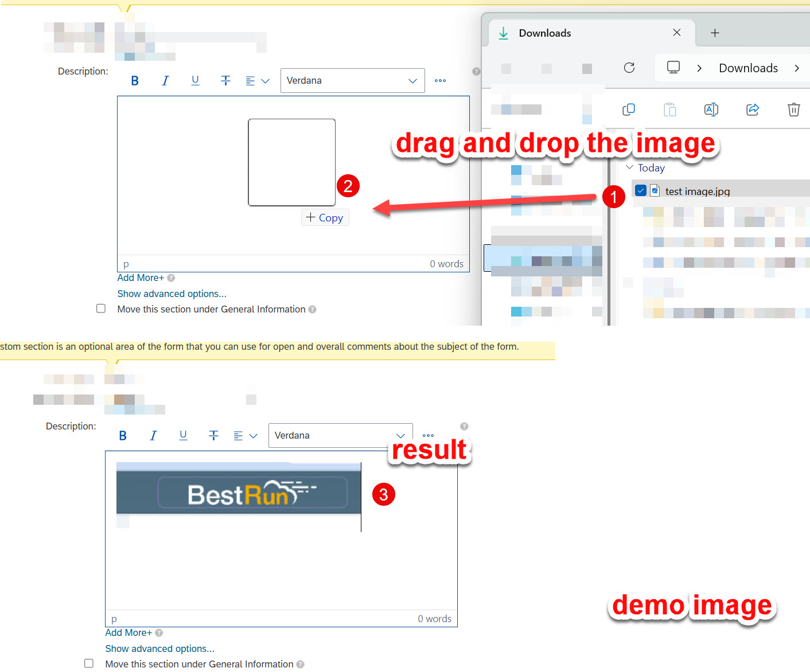The height and width of the screenshot is (672, 810).
Task: Click help icon next to lower Add More+
Action: (x=159, y=633)
